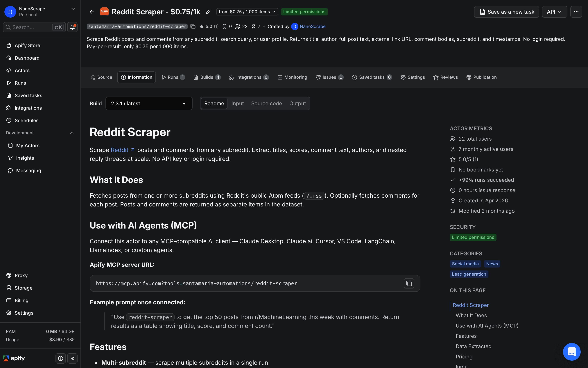This screenshot has width=588, height=368.
Task: Switch to the Source tab
Action: click(101, 77)
